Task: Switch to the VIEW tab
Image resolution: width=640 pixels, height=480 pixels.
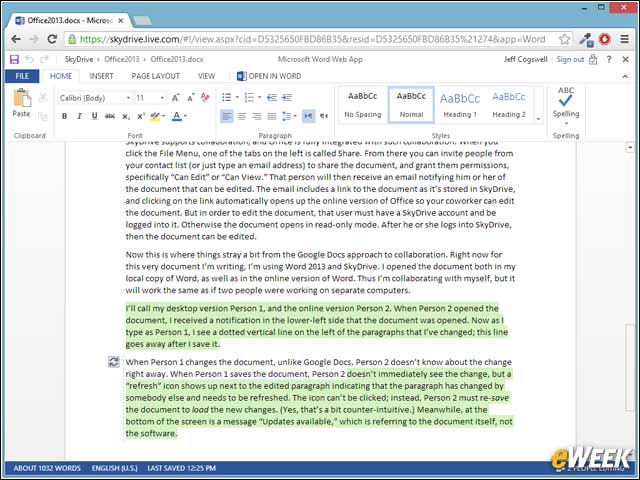Action: click(207, 76)
